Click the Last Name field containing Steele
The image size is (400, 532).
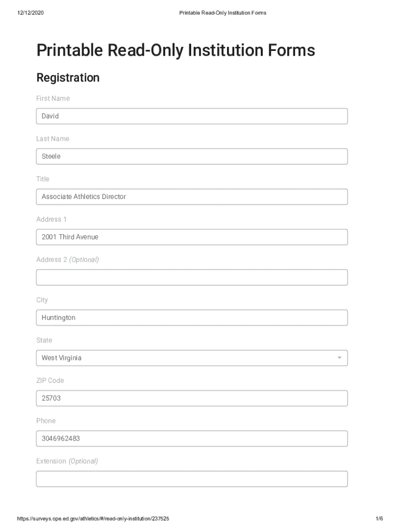click(x=192, y=156)
